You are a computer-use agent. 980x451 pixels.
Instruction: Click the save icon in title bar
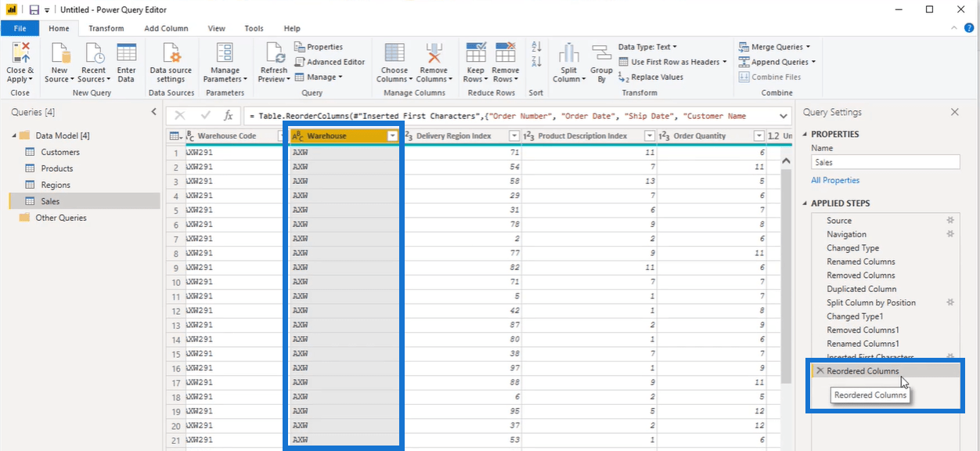(34, 9)
